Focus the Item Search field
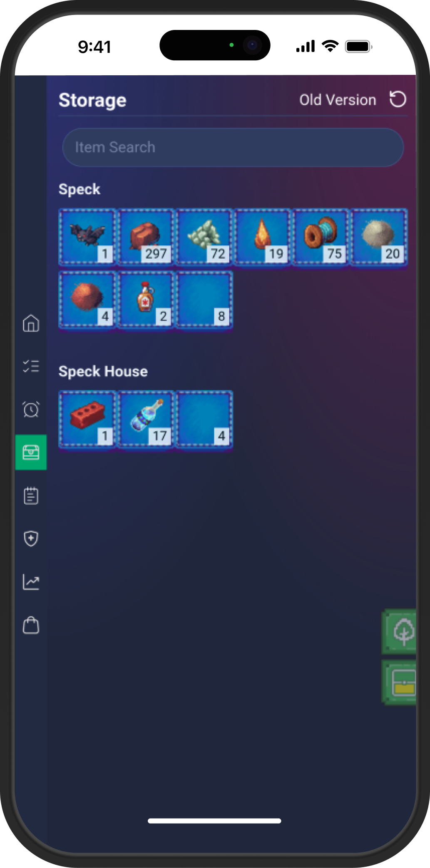The width and height of the screenshot is (430, 868). click(233, 147)
